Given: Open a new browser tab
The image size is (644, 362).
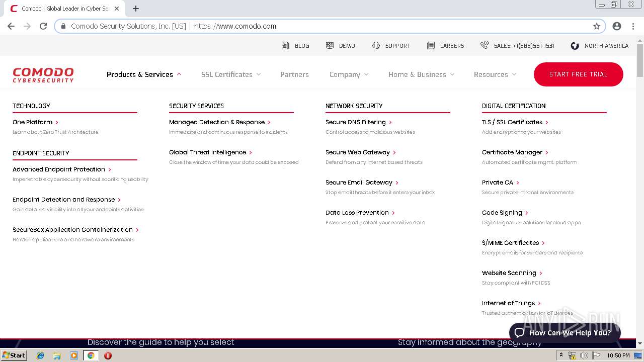Looking at the screenshot, I should click(135, 9).
